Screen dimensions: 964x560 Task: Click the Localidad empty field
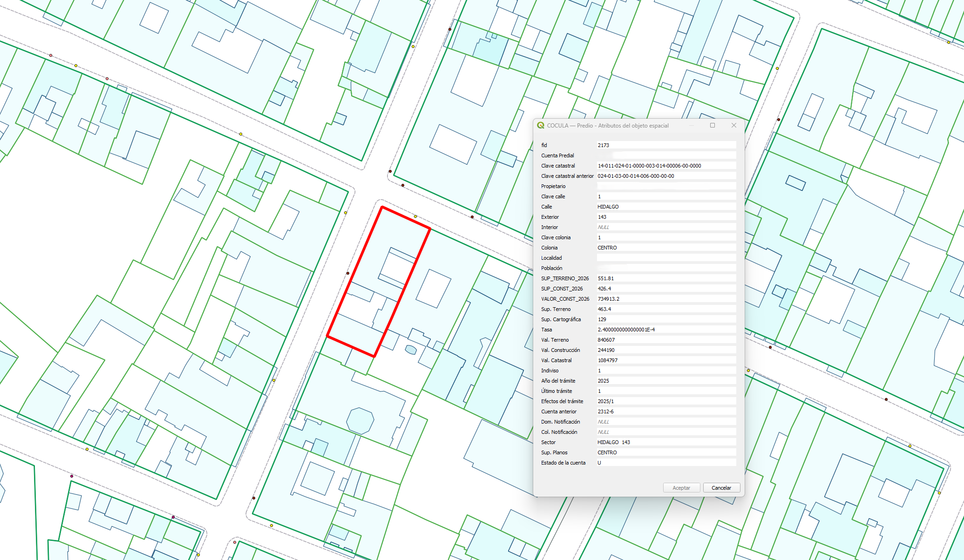(666, 258)
